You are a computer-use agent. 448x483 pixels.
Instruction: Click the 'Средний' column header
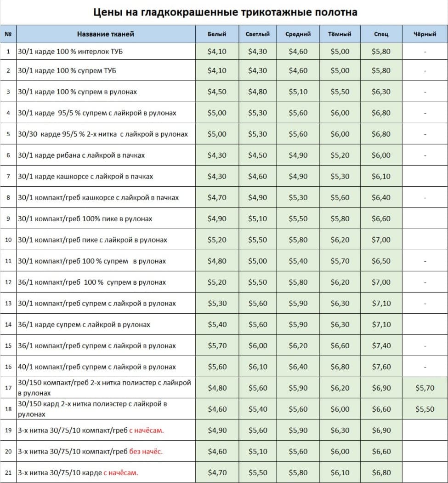click(x=298, y=34)
